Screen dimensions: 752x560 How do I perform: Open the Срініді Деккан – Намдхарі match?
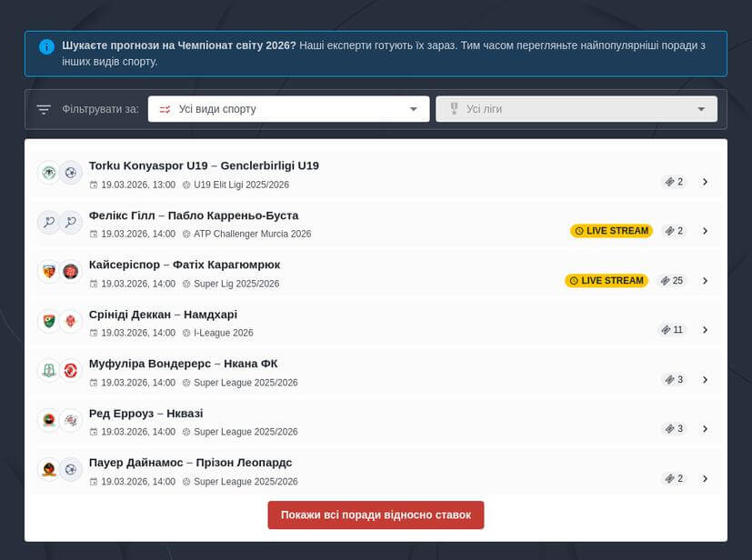coord(163,315)
